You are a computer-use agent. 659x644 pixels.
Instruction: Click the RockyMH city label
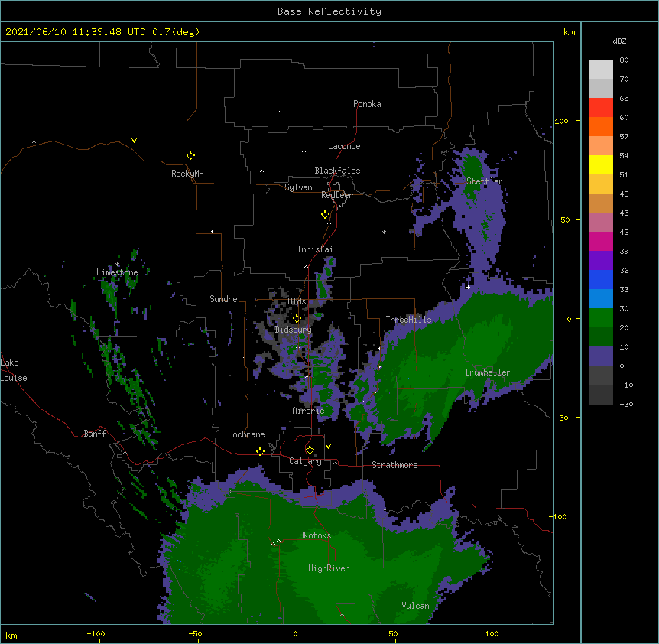(187, 174)
